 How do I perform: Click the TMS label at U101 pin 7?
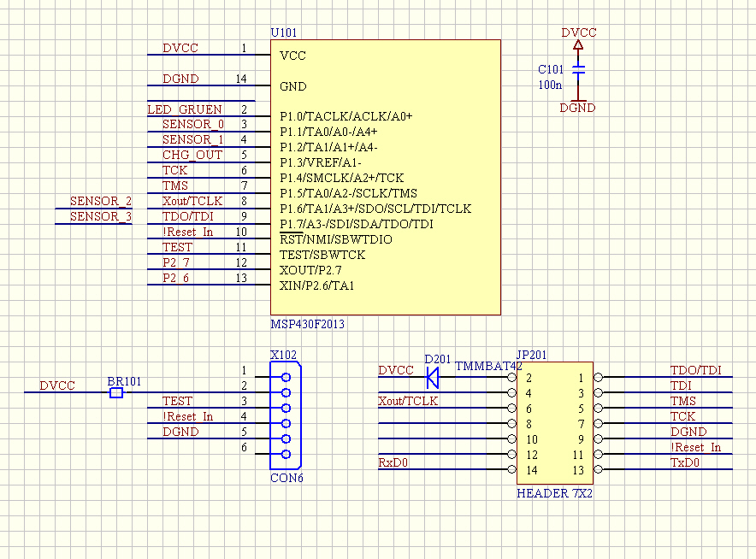175,185
